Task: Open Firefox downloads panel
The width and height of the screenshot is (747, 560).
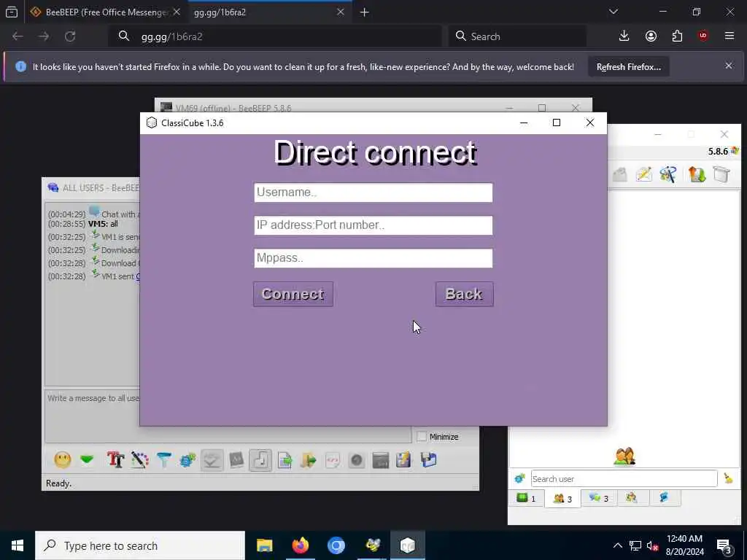Action: (x=624, y=36)
